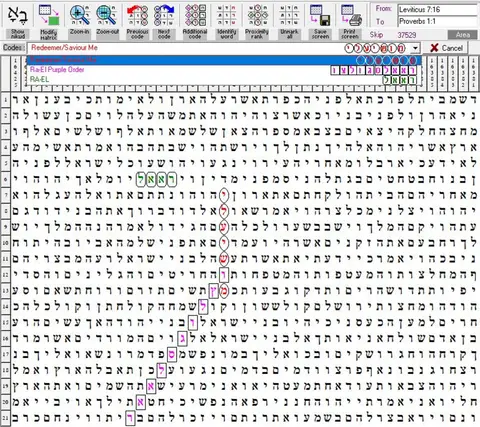The width and height of the screenshot is (480, 427).
Task: Select row number 6 header
Action: pos(5,179)
